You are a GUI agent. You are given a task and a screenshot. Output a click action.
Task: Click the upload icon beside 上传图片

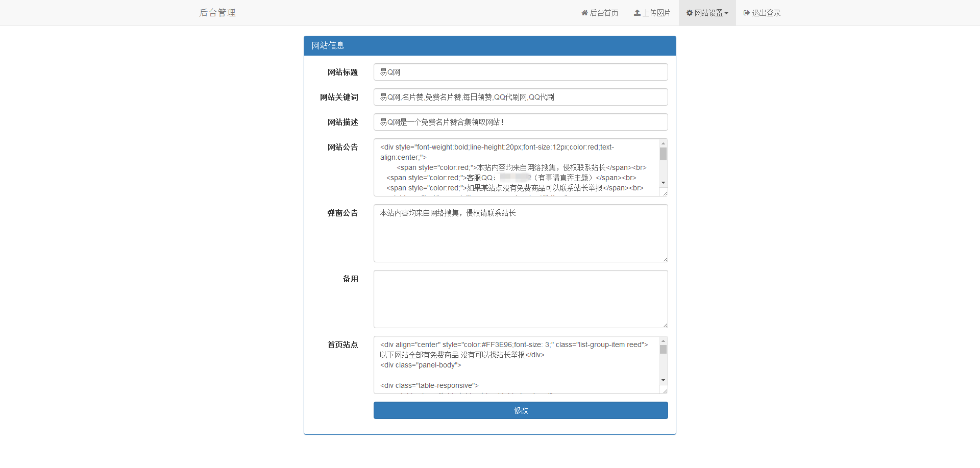[637, 13]
